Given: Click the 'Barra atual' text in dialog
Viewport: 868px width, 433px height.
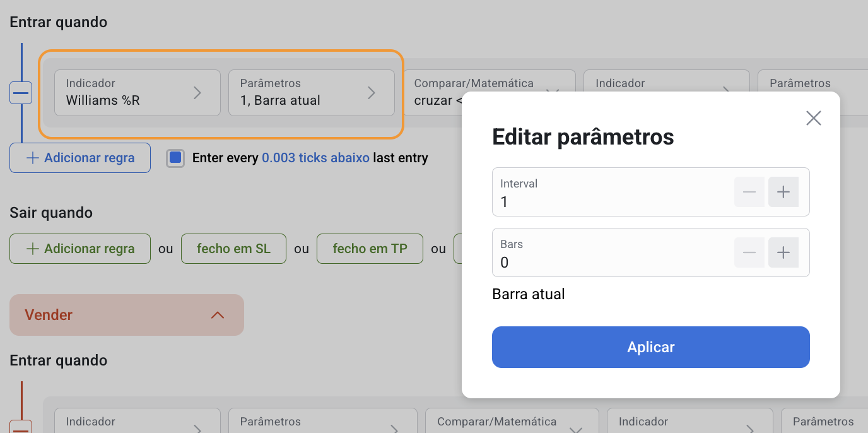Looking at the screenshot, I should 529,294.
